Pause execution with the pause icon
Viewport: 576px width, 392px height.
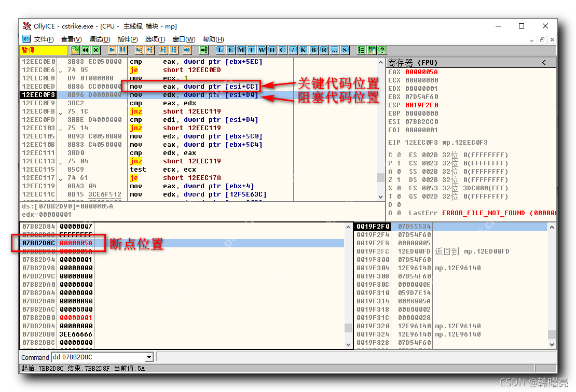click(123, 50)
